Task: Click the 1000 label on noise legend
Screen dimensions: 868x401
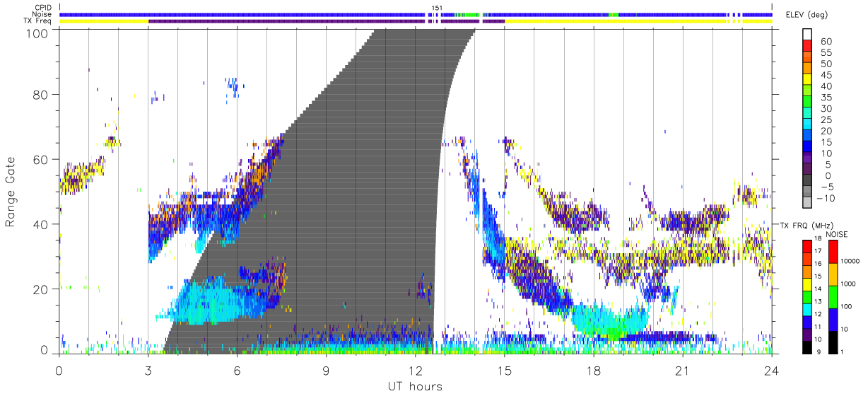Action: click(x=849, y=283)
